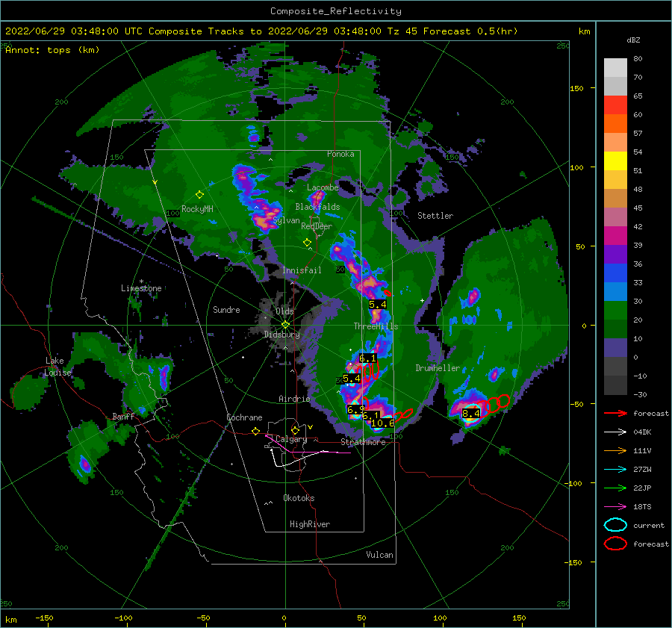Click the Cochrane city label
The image size is (672, 628).
[x=244, y=417]
